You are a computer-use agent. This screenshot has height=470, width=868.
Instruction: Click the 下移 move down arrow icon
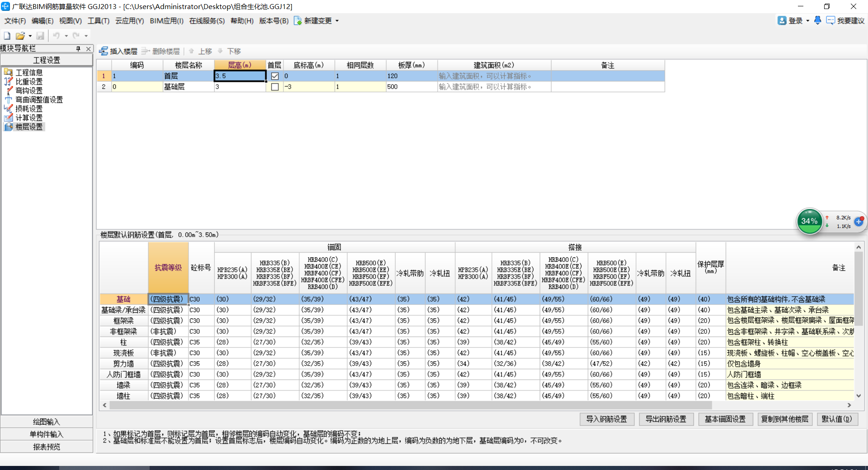pos(220,51)
